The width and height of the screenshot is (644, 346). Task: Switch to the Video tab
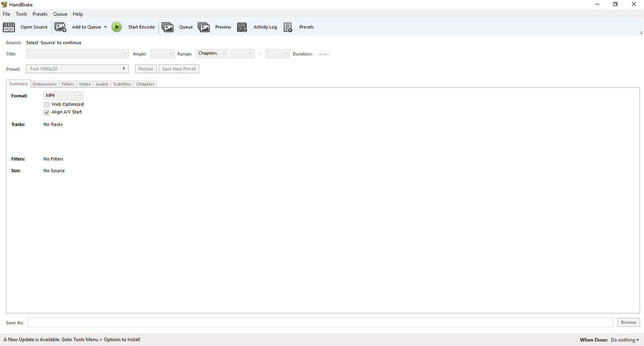pyautogui.click(x=85, y=84)
